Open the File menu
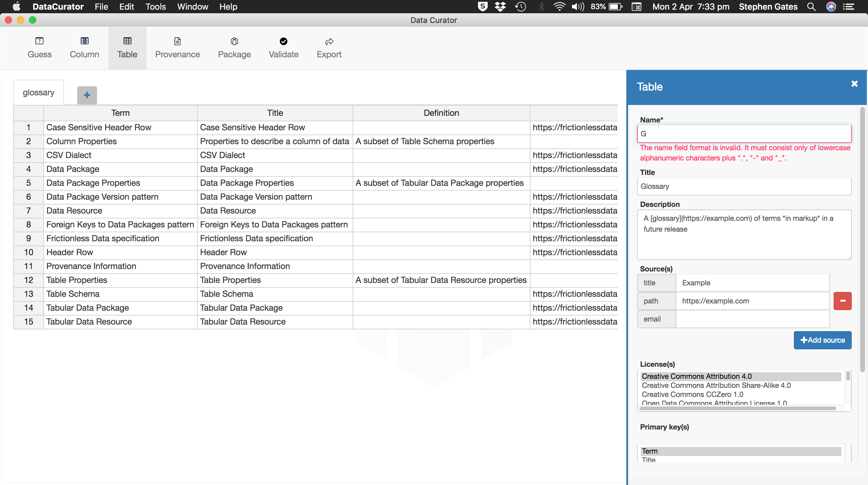The height and width of the screenshot is (485, 868). pyautogui.click(x=101, y=7)
